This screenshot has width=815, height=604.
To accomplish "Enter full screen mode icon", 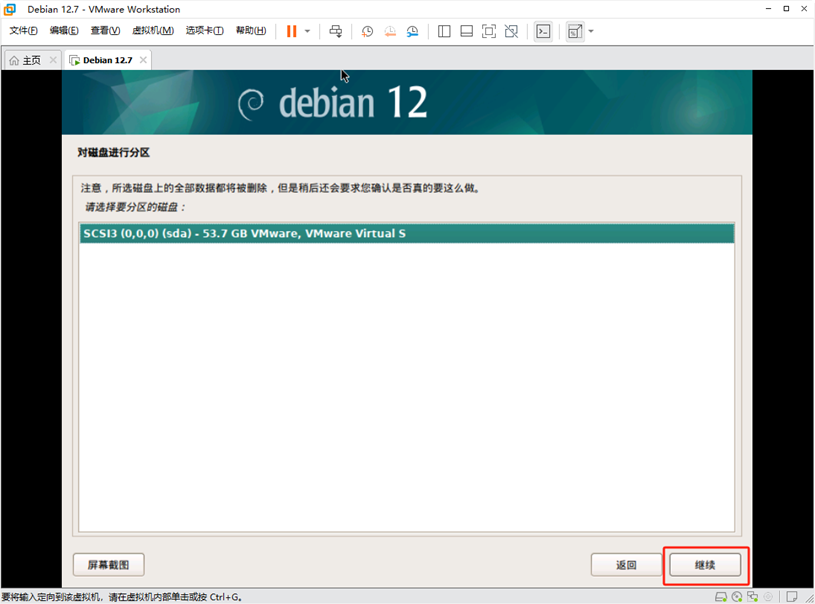I will [x=489, y=31].
